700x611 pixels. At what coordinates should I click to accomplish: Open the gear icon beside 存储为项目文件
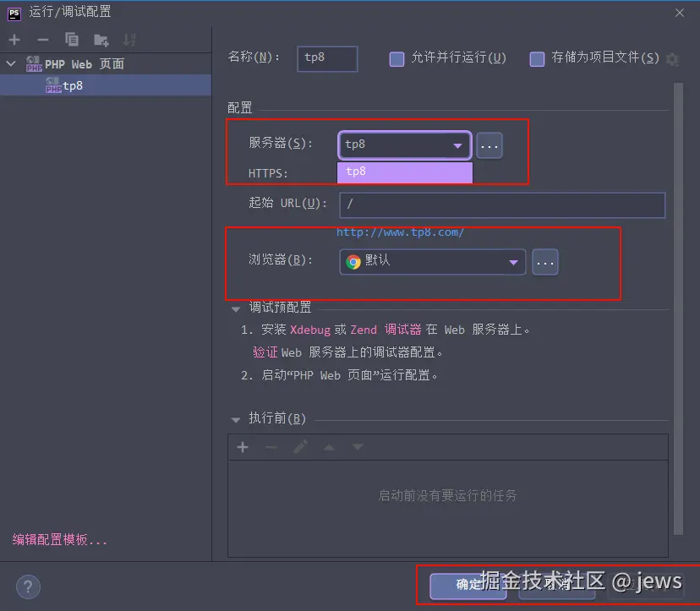pos(672,58)
